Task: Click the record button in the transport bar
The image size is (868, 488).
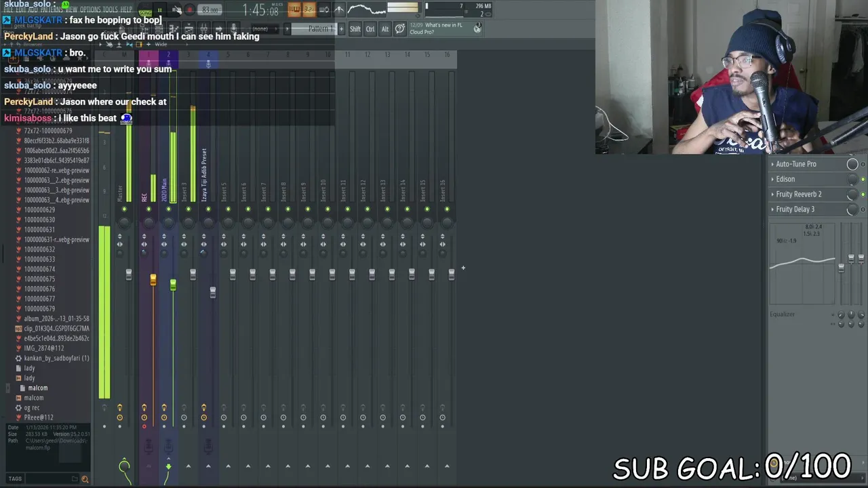Action: point(189,10)
